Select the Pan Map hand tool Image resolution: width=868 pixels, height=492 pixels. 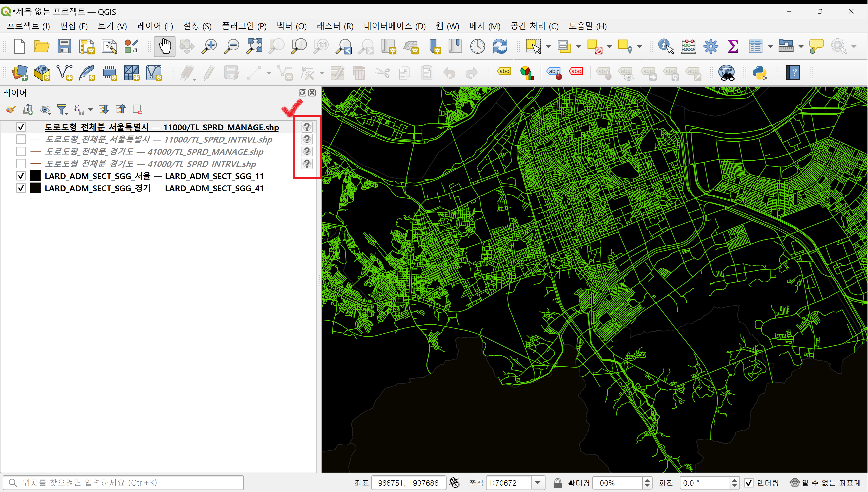pyautogui.click(x=165, y=46)
